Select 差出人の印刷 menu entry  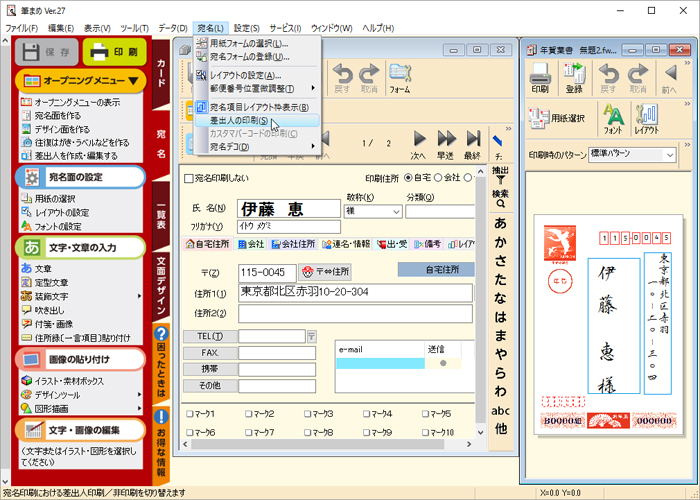point(238,120)
